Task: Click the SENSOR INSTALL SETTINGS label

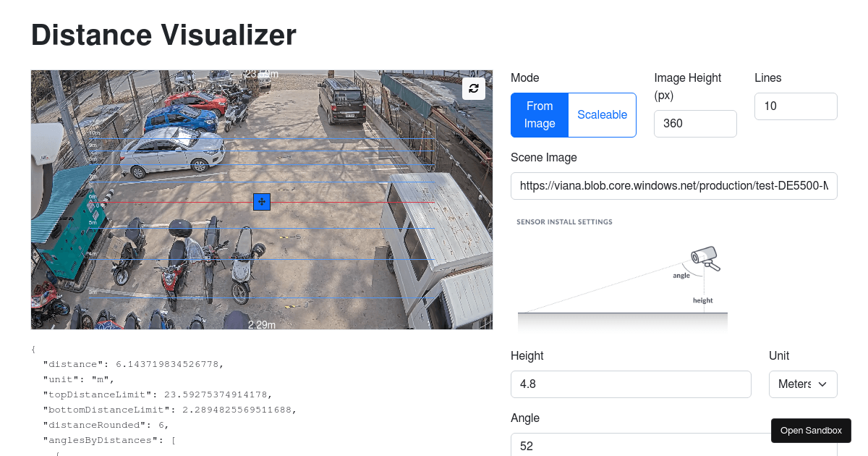Action: pyautogui.click(x=564, y=222)
